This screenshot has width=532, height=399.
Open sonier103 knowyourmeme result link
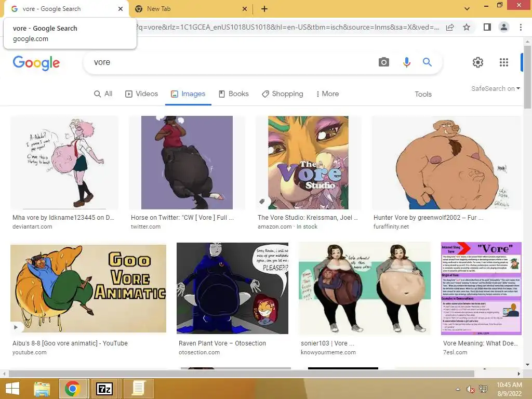[x=327, y=343]
